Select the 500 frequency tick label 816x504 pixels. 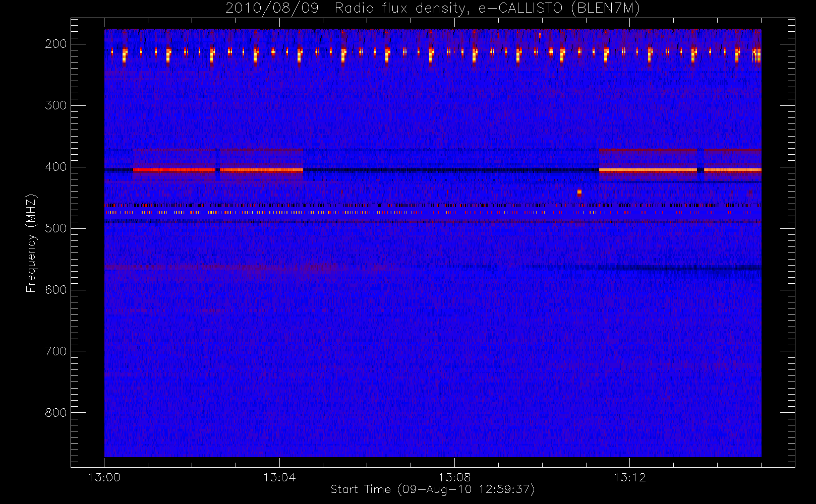(56, 228)
